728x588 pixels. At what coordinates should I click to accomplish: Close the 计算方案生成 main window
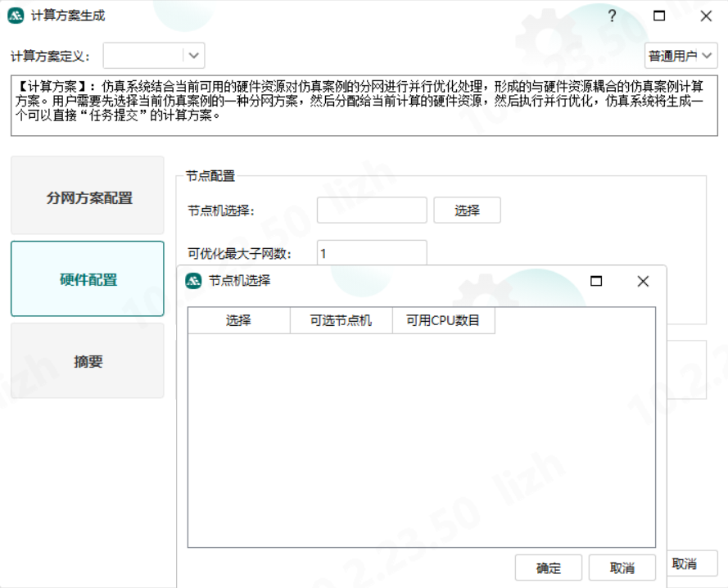coord(706,16)
